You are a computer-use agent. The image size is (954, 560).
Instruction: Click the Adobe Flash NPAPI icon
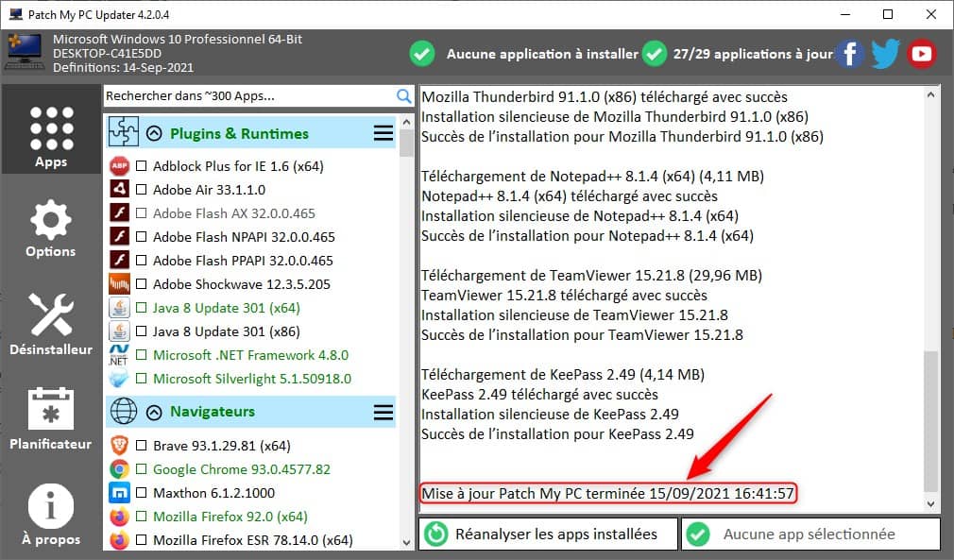click(119, 236)
